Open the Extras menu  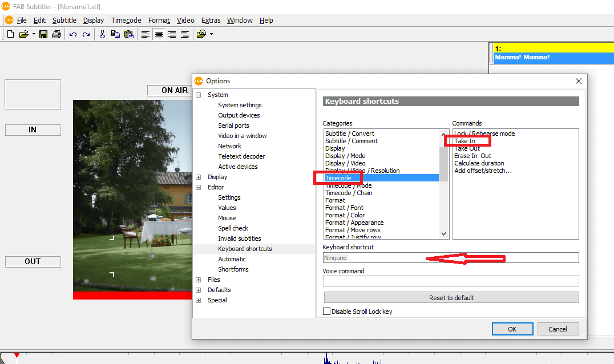[211, 20]
